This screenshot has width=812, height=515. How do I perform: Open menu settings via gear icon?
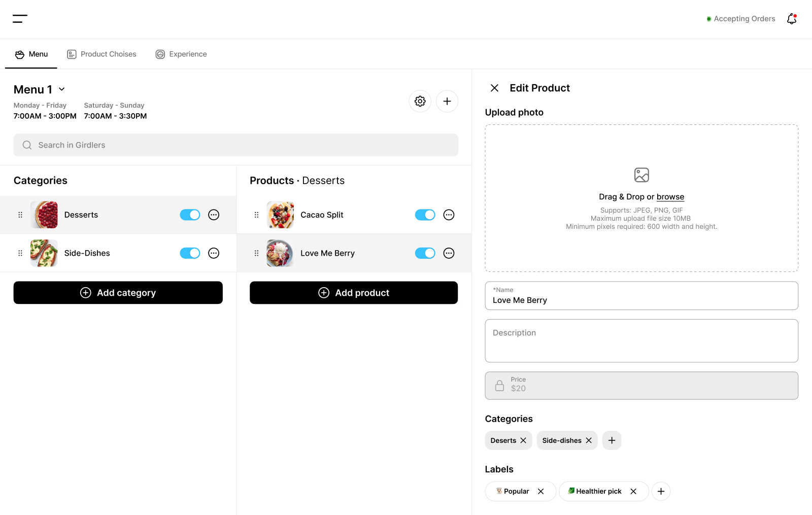pyautogui.click(x=420, y=101)
